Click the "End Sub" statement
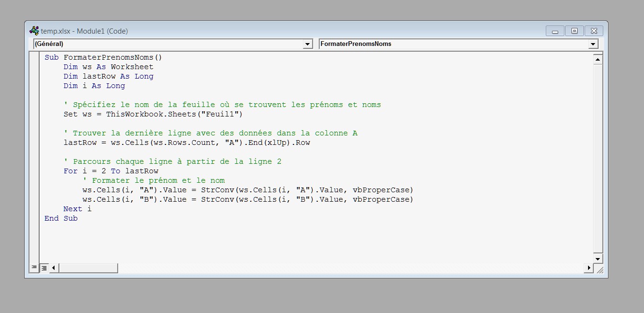This screenshot has height=313, width=644. point(61,218)
